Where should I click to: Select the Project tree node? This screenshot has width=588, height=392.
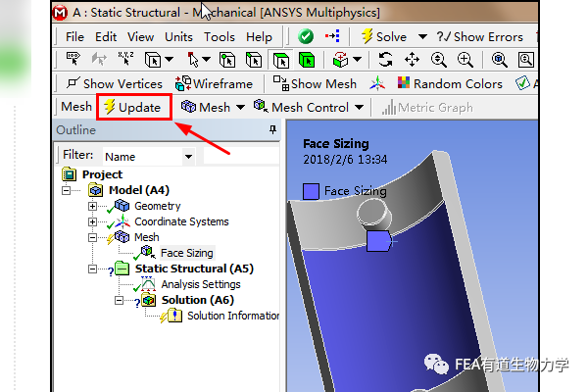[x=102, y=174]
